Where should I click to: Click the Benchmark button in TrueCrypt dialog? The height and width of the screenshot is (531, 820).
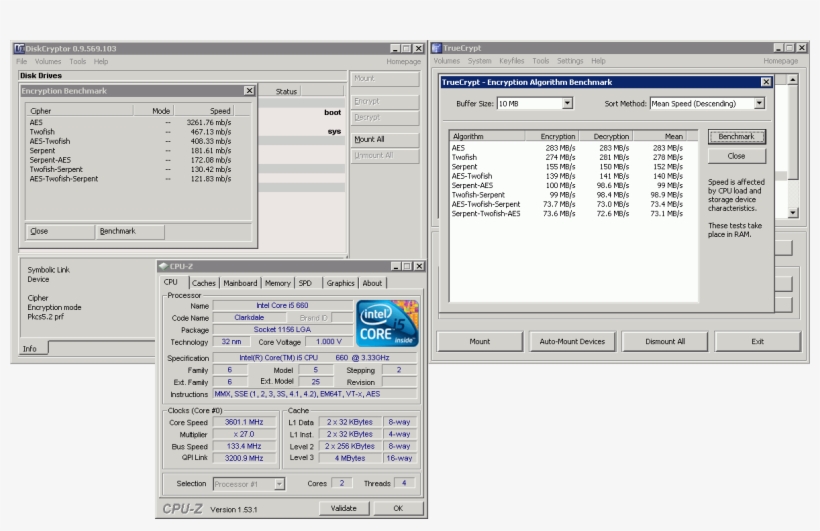pyautogui.click(x=736, y=137)
